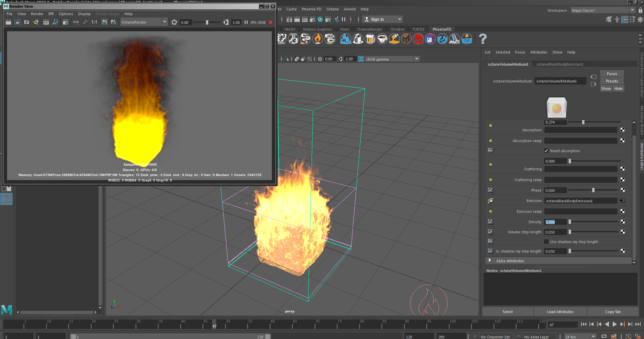Image resolution: width=644 pixels, height=339 pixels.
Task: Click the red blood splash preset icon
Action: [x=418, y=39]
